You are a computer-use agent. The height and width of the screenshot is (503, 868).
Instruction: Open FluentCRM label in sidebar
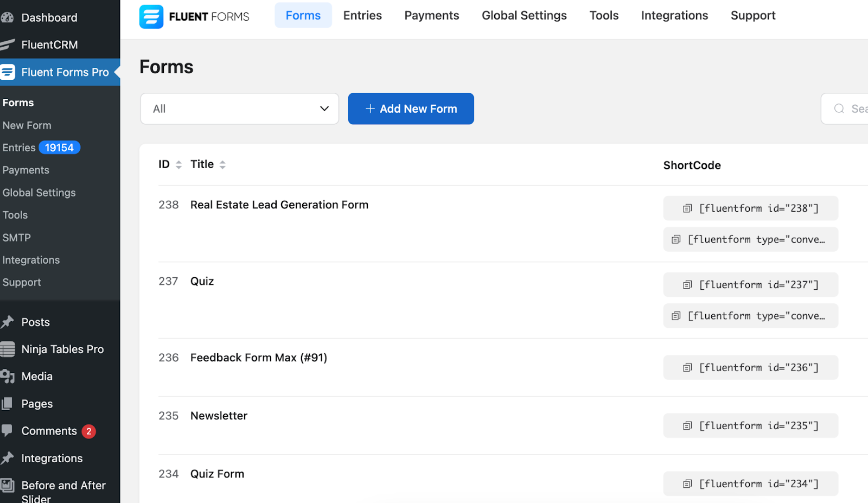50,44
